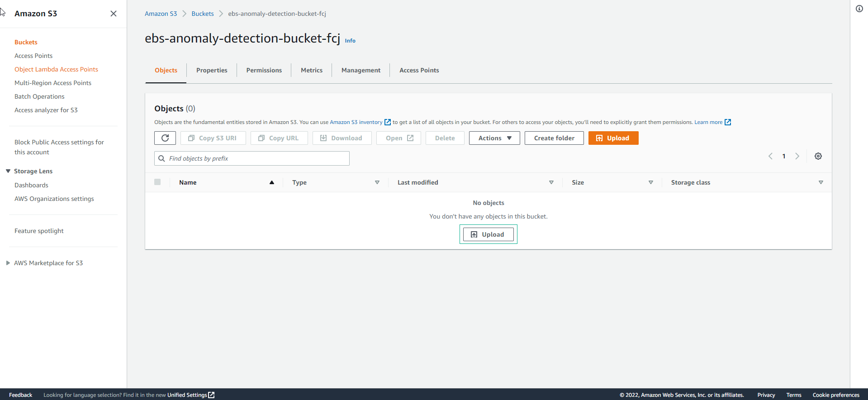868x400 pixels.
Task: Open Type column sort arrow
Action: (x=377, y=182)
